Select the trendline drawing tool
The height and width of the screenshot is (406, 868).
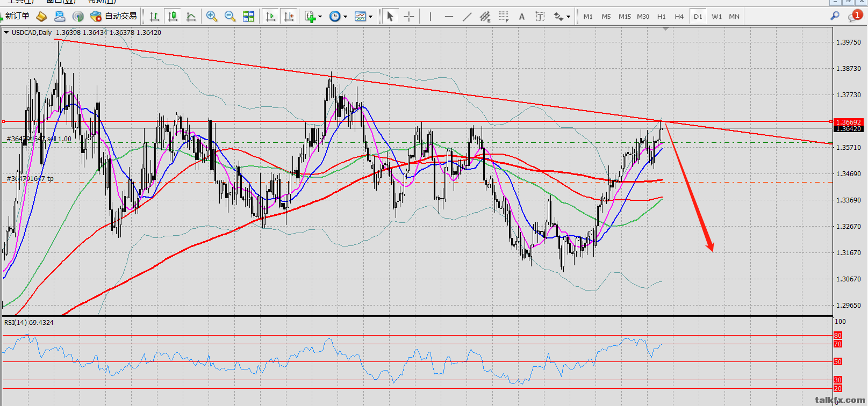[x=467, y=16]
